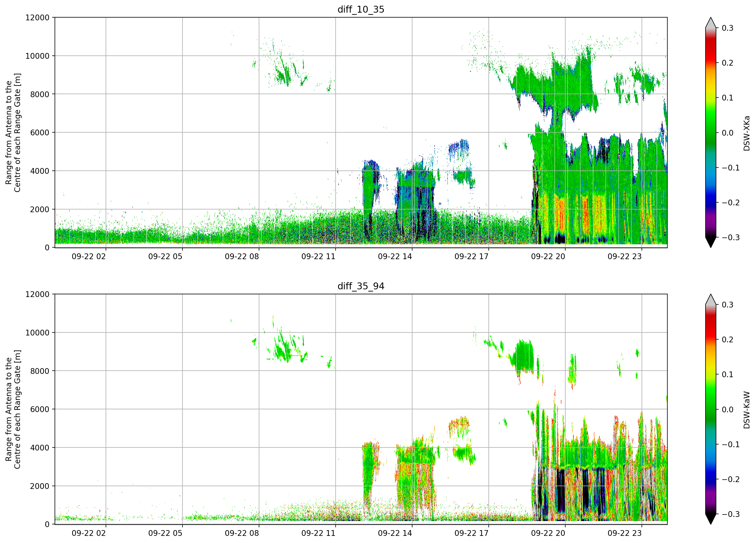Screen dimensions: 756x543
Task: Click the 09-22 20 x-tick under diff_10_35
Action: [x=548, y=256]
